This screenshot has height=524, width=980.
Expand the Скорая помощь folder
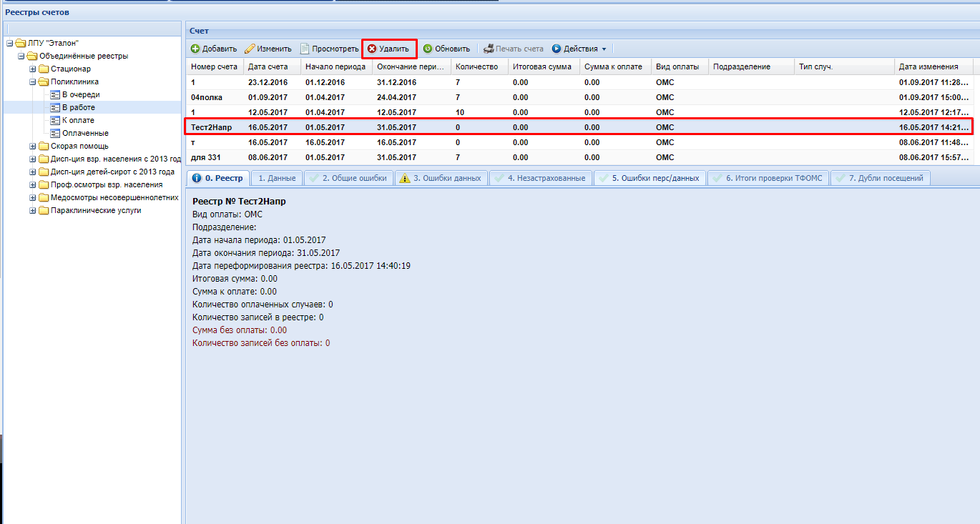point(33,146)
